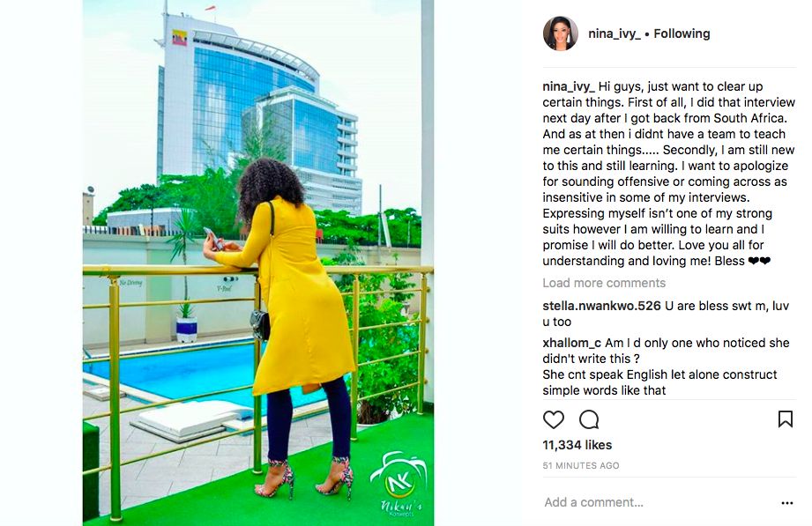Open nina_ivy_ username at the caption start
Screen dimensions: 812x526
pyautogui.click(x=568, y=86)
